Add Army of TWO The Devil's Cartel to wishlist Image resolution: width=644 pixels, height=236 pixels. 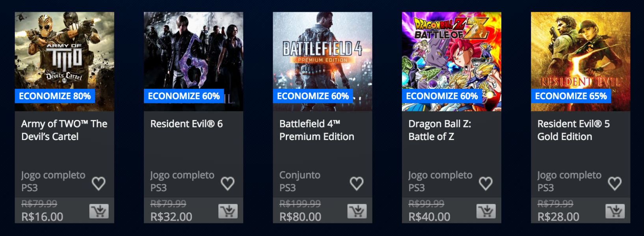tap(99, 183)
